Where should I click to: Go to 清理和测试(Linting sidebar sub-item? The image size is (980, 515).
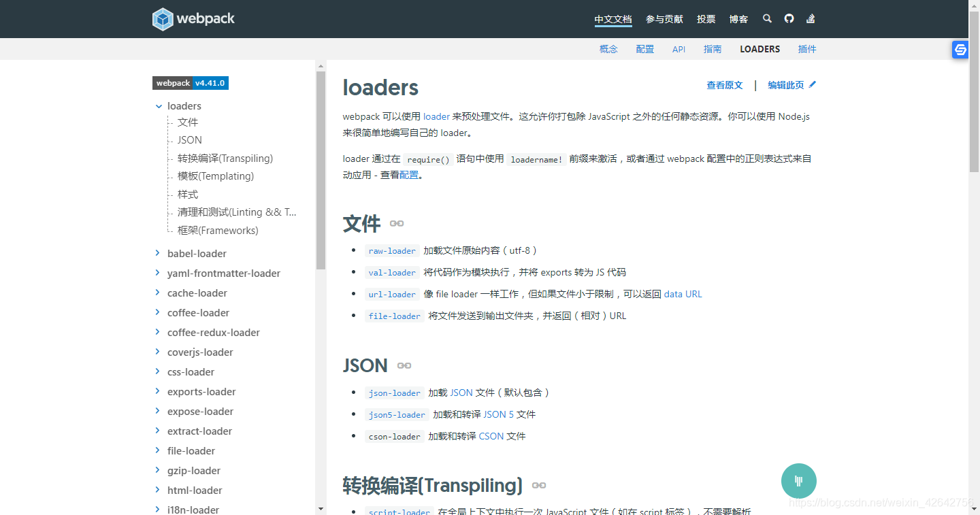tap(237, 212)
